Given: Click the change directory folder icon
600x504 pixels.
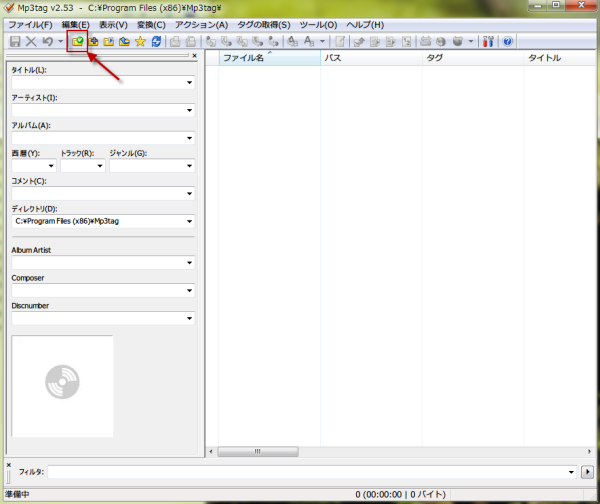Looking at the screenshot, I should coord(76,41).
